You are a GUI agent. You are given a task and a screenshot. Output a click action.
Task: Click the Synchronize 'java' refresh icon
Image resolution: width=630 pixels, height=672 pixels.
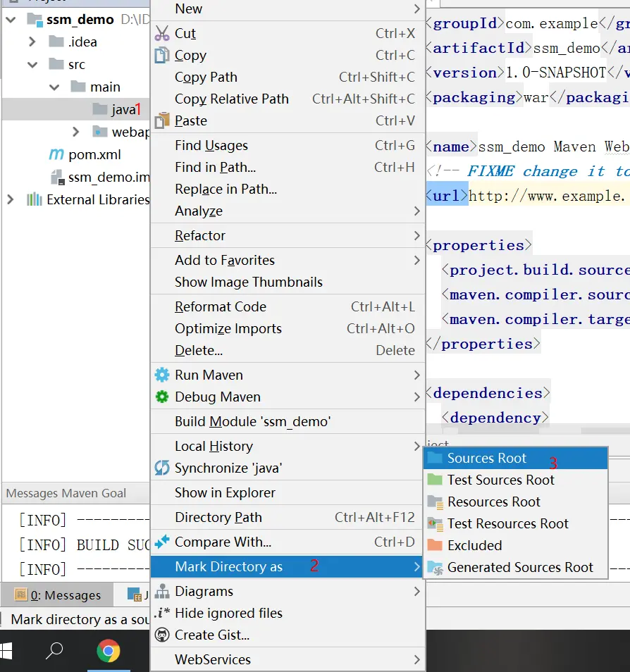tap(162, 468)
